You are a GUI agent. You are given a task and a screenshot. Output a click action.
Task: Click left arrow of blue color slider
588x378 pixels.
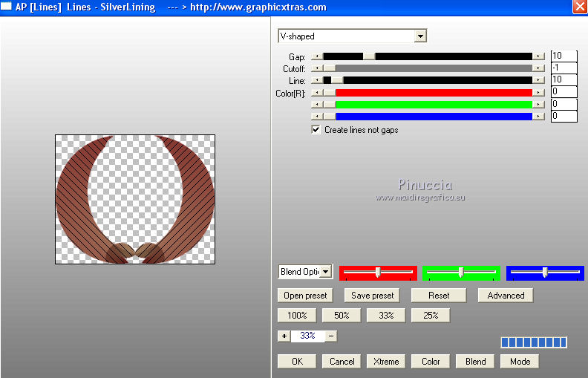(317, 116)
